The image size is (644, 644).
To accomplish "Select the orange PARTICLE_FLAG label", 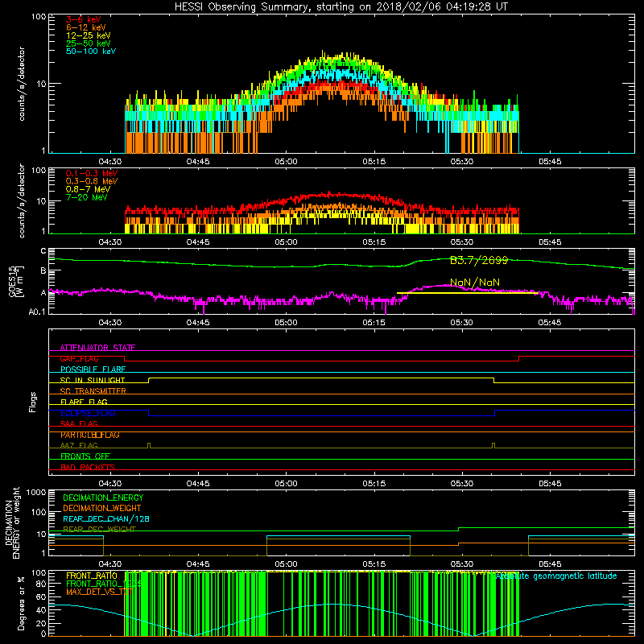I will point(90,435).
